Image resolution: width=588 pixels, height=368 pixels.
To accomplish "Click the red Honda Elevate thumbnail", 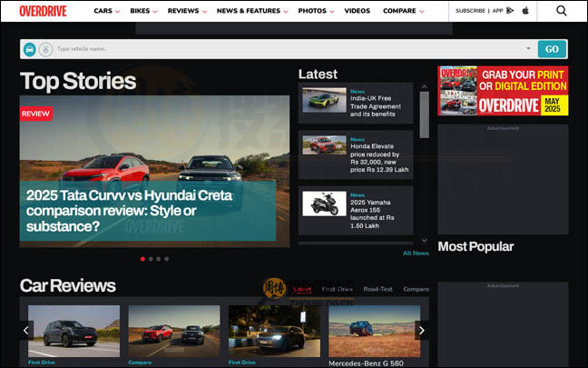I will (324, 145).
